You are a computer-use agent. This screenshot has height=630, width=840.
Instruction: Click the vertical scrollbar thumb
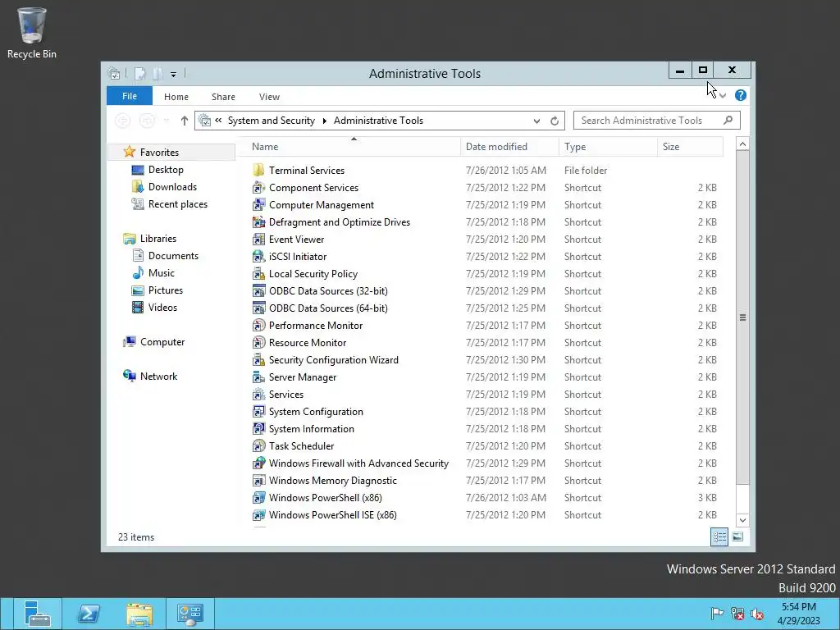[x=742, y=317]
